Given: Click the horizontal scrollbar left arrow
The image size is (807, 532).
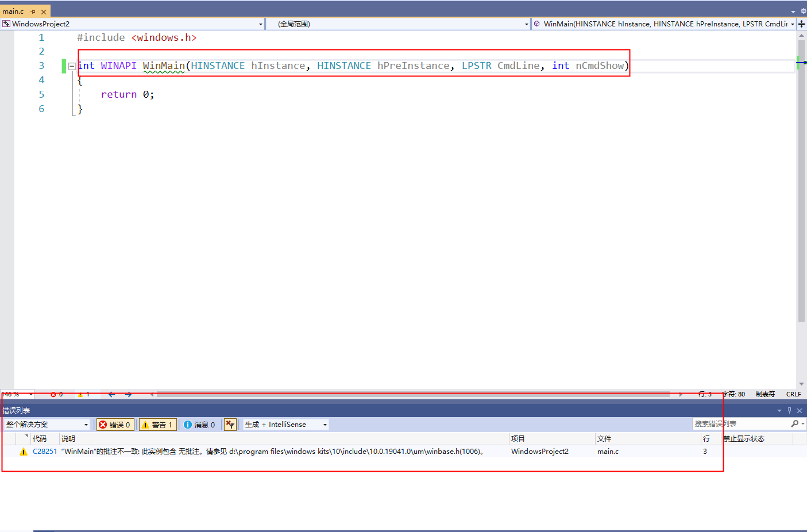Looking at the screenshot, I should 152,394.
